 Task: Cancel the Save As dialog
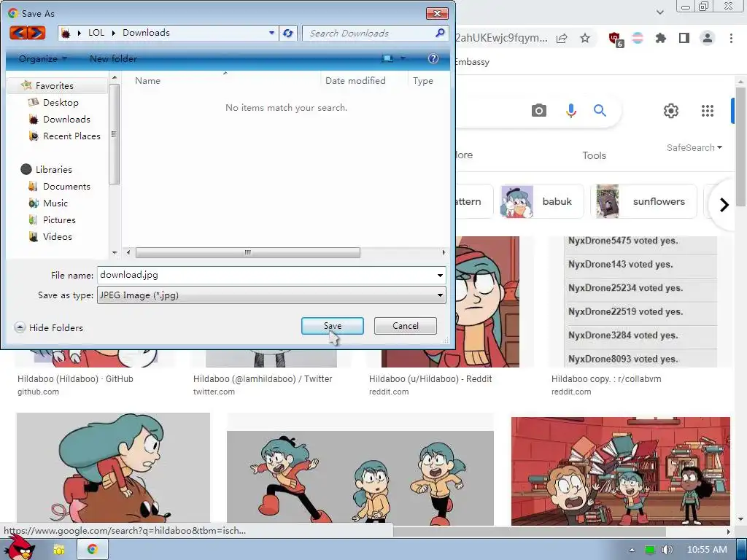tap(406, 326)
